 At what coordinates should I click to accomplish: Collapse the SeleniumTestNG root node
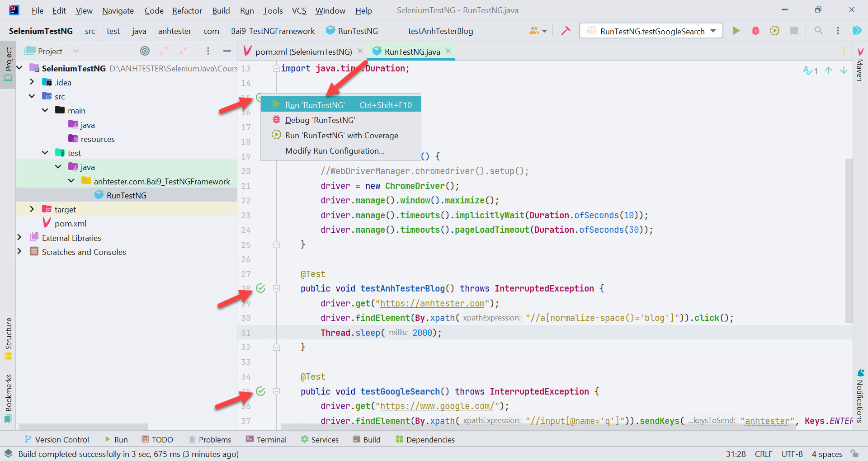(x=19, y=68)
